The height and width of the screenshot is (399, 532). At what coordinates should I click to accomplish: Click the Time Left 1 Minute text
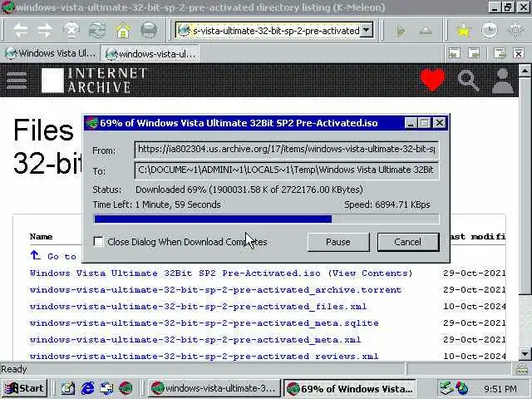pyautogui.click(x=157, y=204)
